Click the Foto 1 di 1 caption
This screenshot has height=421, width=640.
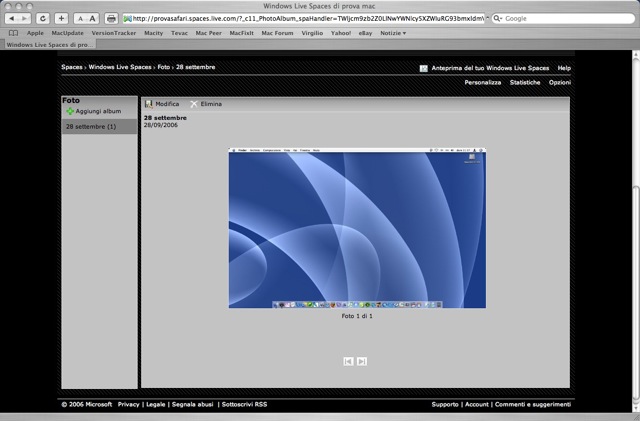point(357,316)
